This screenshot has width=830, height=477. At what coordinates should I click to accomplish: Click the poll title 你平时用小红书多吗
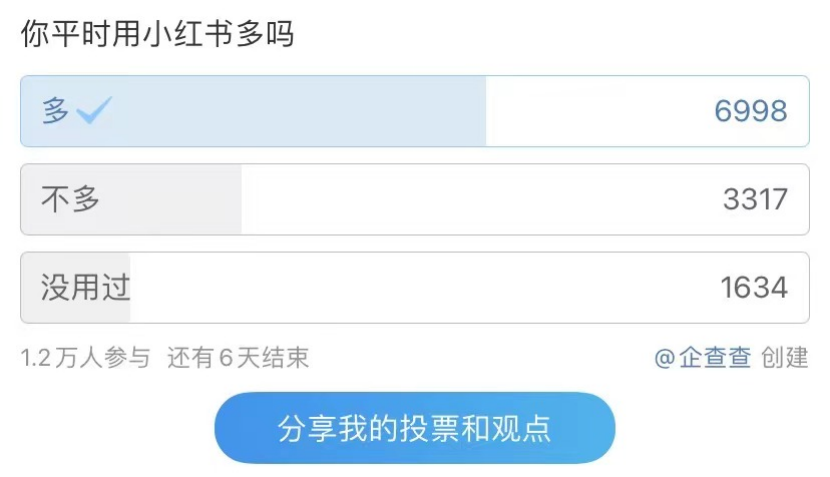(x=157, y=34)
